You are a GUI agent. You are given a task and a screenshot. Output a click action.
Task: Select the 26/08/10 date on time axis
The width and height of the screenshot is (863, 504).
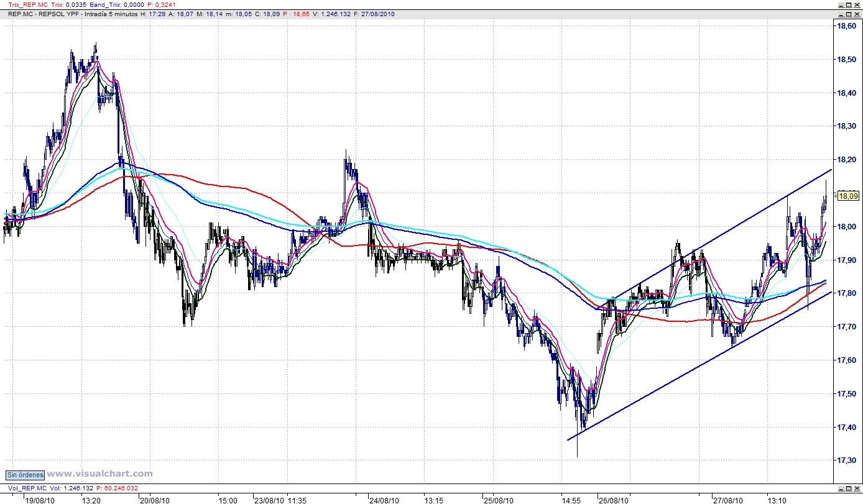[612, 500]
